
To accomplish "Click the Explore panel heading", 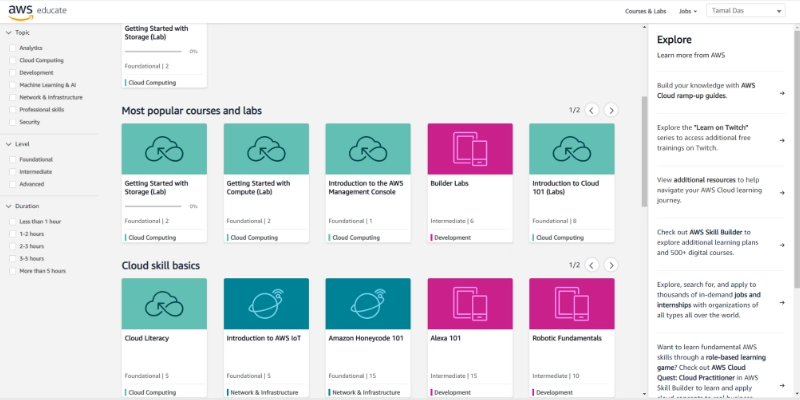I will (x=674, y=40).
